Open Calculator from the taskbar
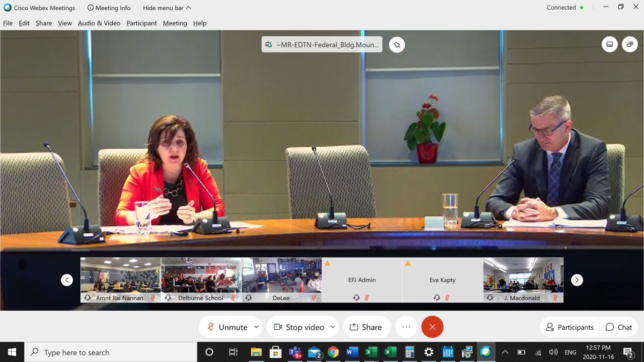This screenshot has width=644, height=362. click(409, 352)
